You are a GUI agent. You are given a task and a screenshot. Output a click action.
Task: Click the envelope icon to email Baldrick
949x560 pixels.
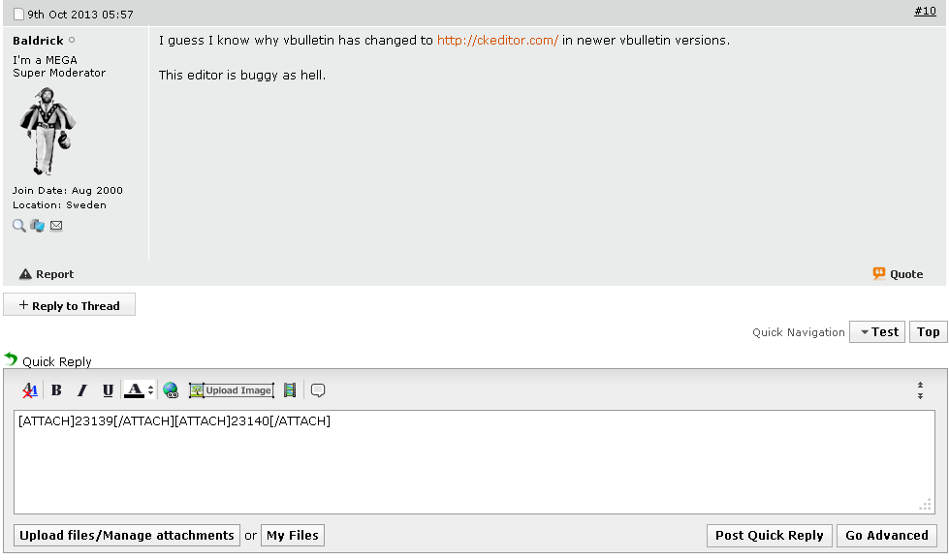click(x=56, y=226)
